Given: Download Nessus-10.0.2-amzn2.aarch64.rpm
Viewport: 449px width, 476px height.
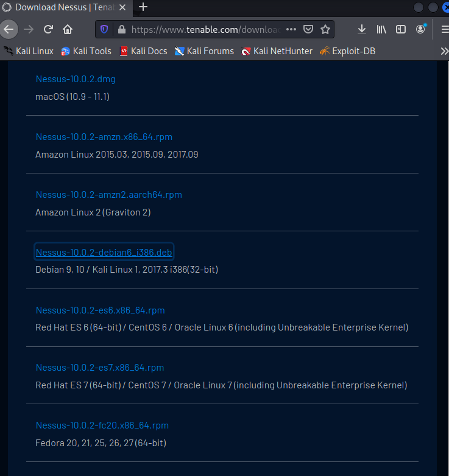Looking at the screenshot, I should [109, 195].
